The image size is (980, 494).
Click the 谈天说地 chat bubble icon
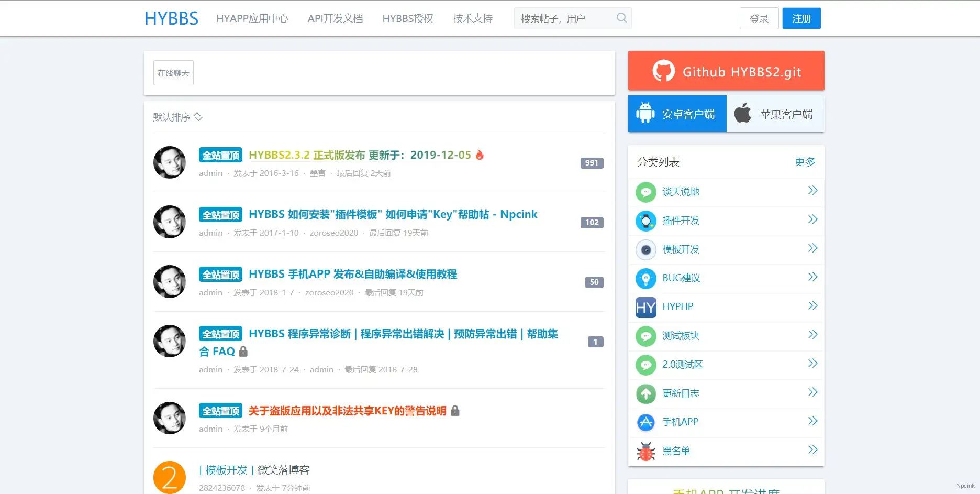(646, 192)
